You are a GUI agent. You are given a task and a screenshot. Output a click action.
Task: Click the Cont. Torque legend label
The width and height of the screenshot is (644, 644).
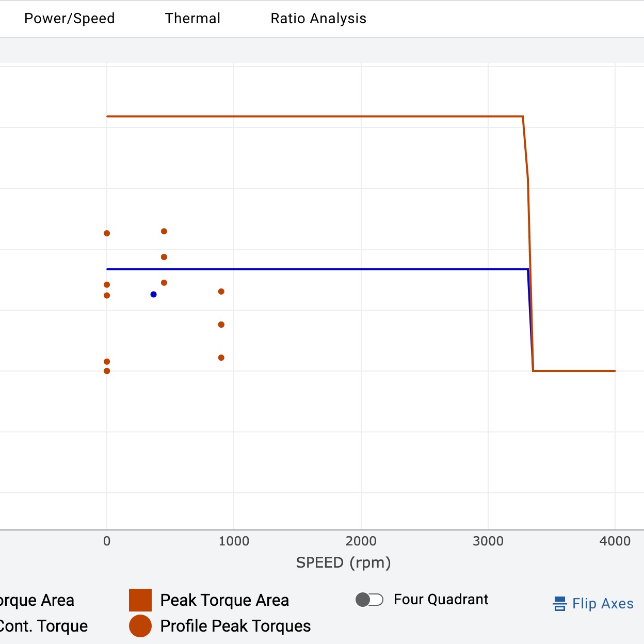(44, 626)
